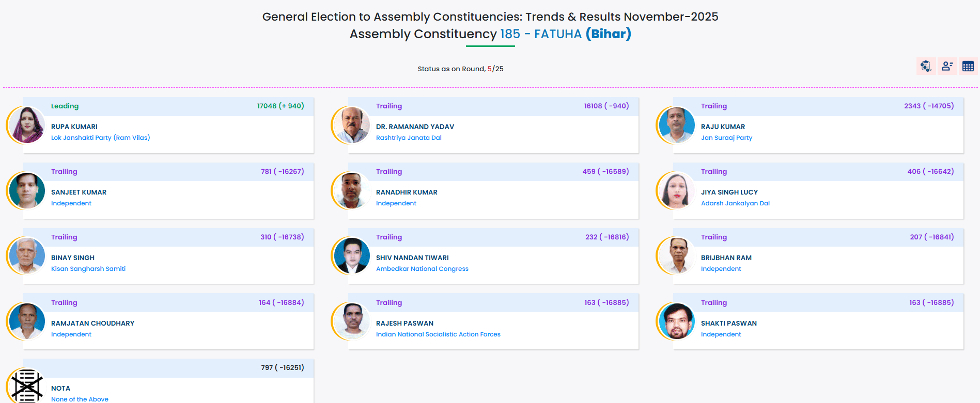This screenshot has height=403, width=980.
Task: Switch to table grid view icon
Action: coord(968,66)
